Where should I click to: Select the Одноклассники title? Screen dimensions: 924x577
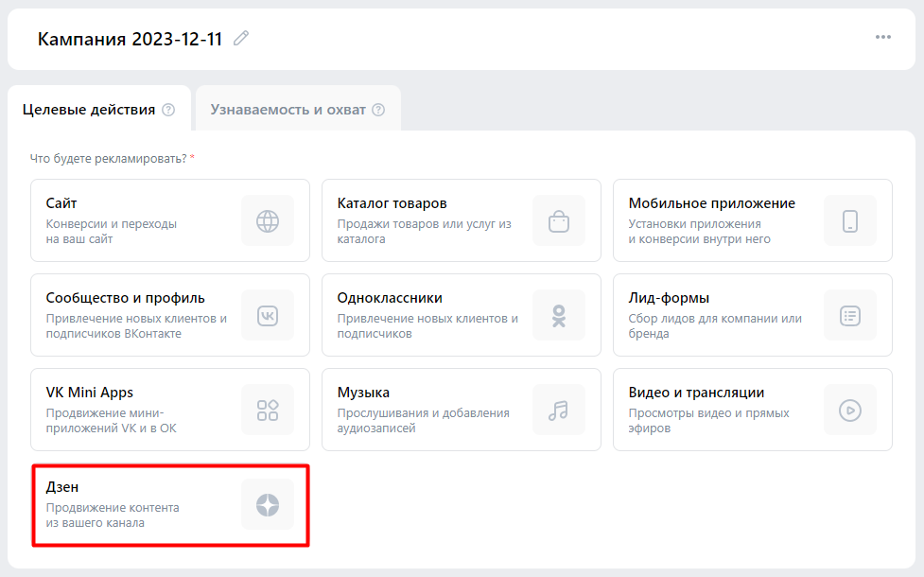tap(390, 298)
